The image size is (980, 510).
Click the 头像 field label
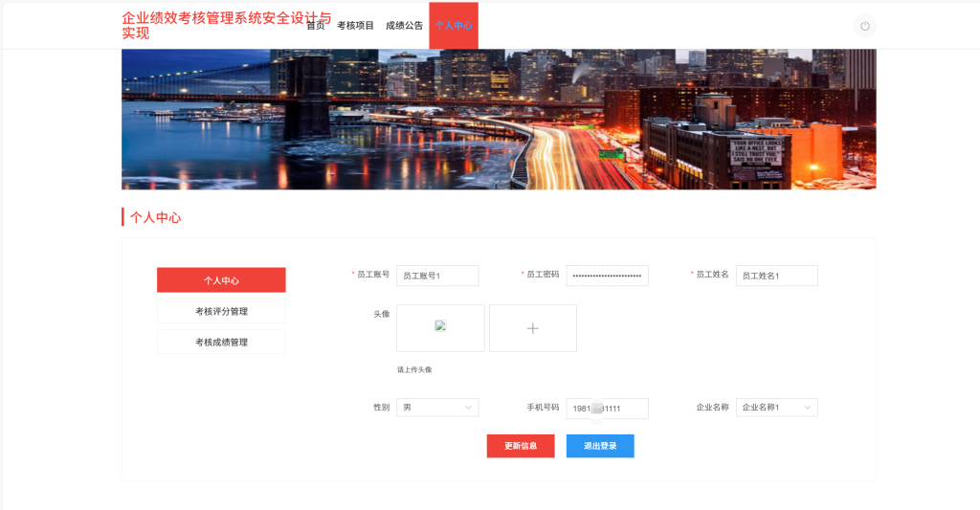tap(381, 314)
